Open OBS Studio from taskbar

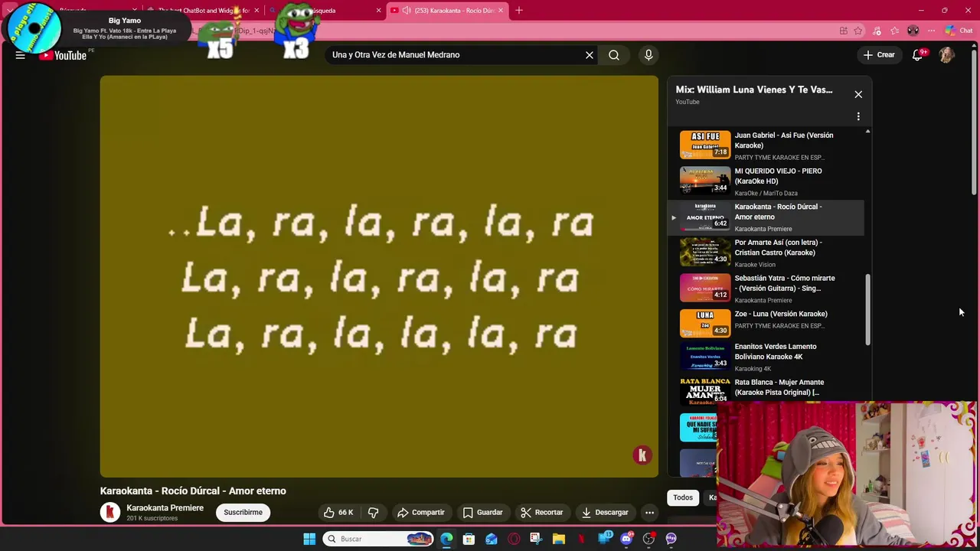tap(648, 539)
